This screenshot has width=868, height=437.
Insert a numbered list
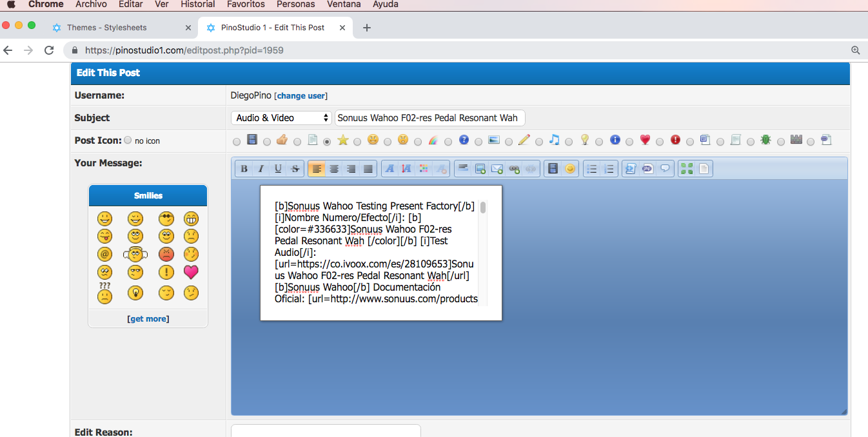point(609,169)
